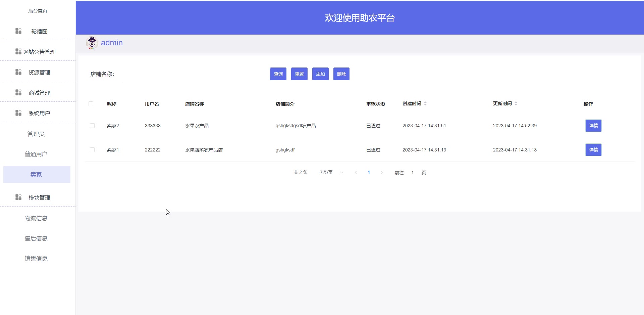Image resolution: width=644 pixels, height=315 pixels.
Task: Click the username 222222 cell
Action: (x=153, y=150)
